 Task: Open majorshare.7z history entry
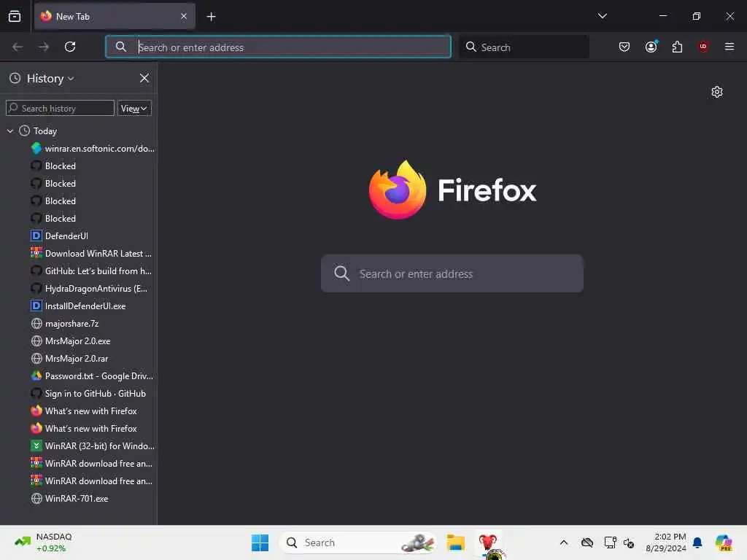(65, 324)
